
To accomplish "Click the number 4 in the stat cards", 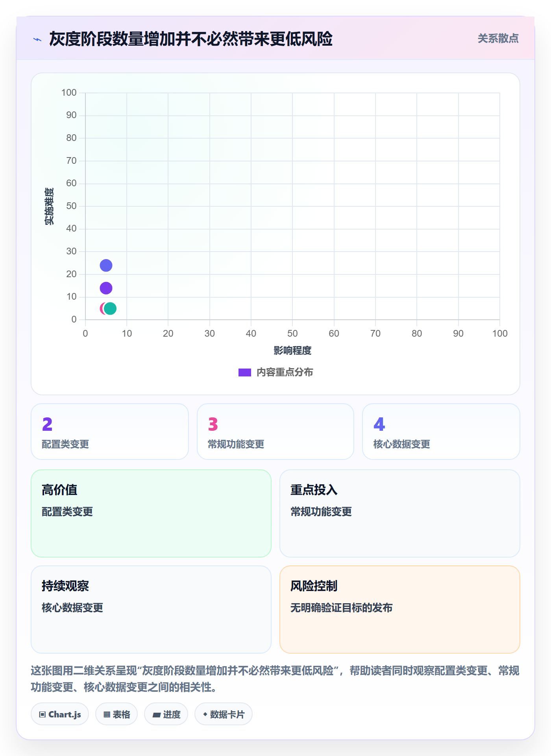I will [379, 424].
